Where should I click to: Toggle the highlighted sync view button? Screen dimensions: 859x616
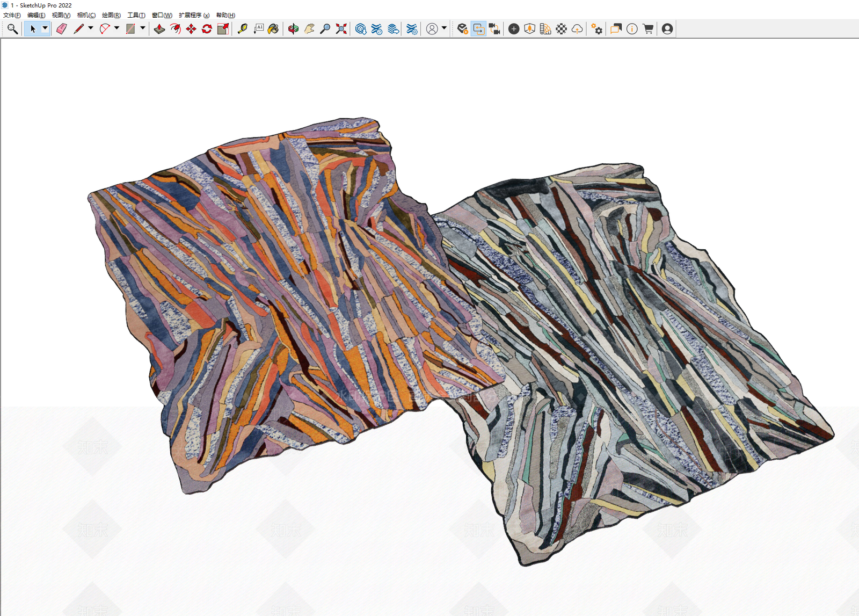(478, 29)
